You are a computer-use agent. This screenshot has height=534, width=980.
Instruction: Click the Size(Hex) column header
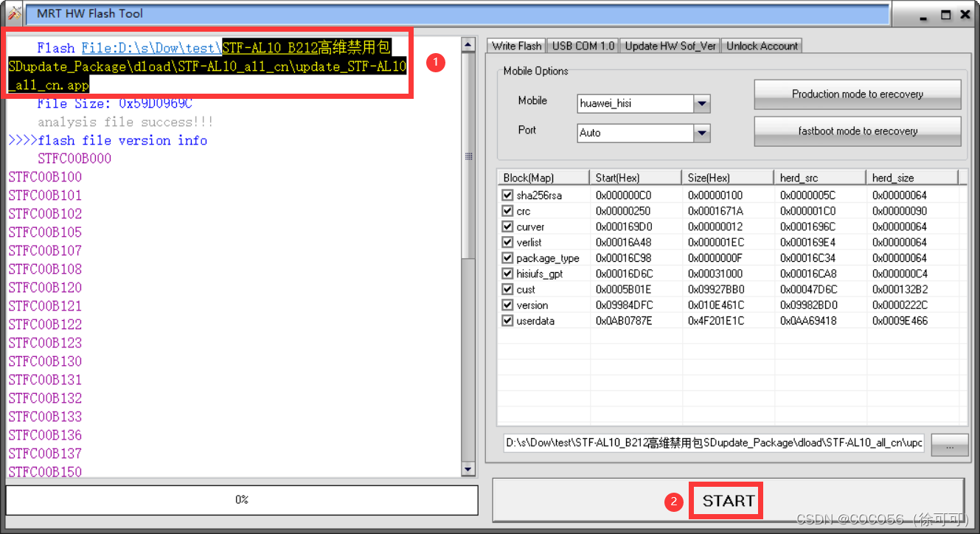point(728,178)
